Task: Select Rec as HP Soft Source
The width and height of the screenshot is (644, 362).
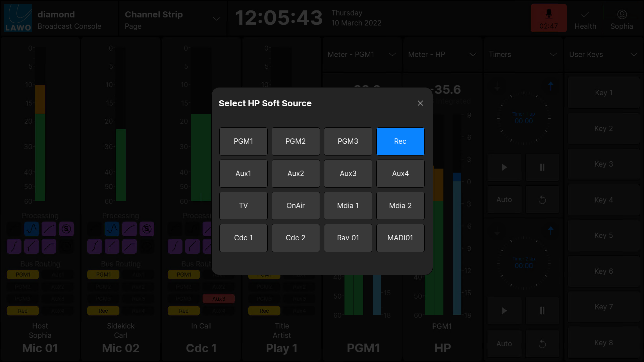Action: (x=400, y=141)
